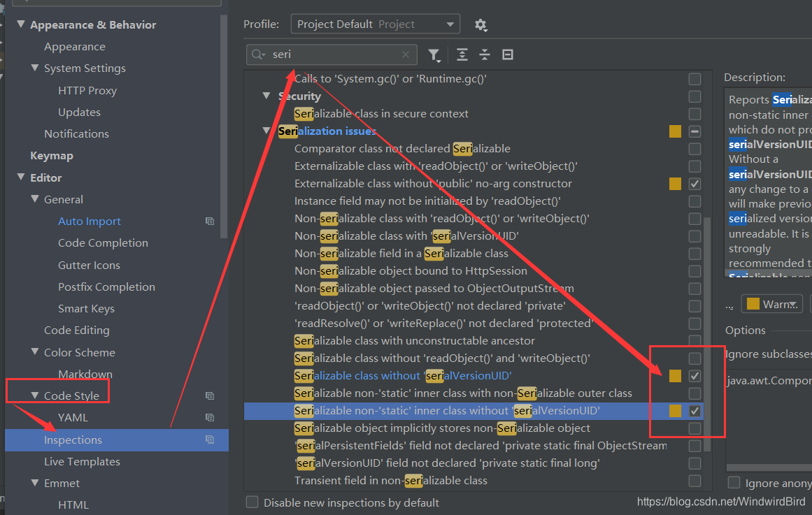Click the search magnifier history icon
812x515 pixels.
pyautogui.click(x=258, y=55)
